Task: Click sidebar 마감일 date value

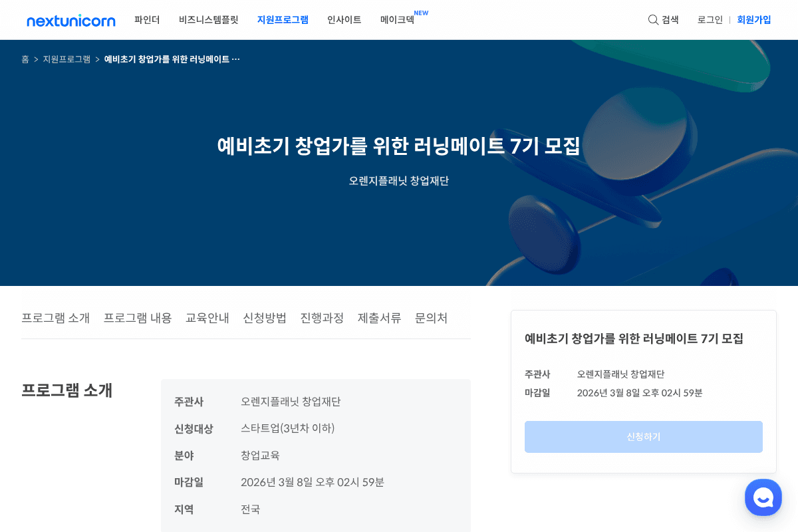Action: point(640,392)
